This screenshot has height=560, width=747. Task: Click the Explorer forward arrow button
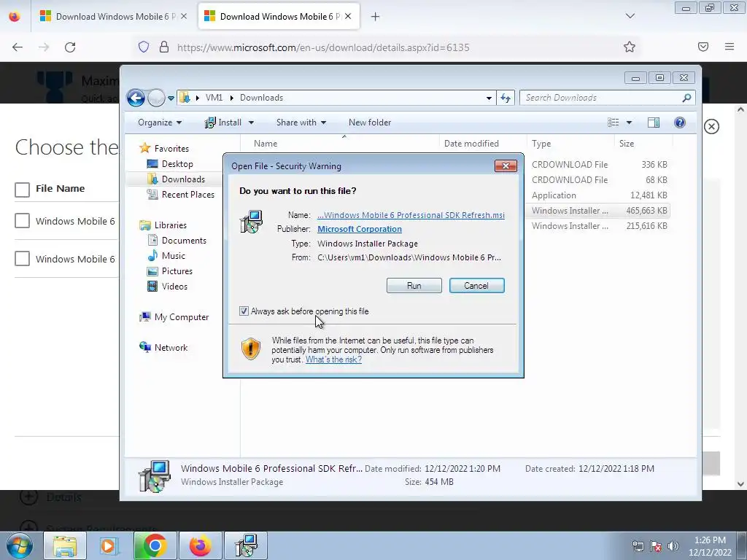coord(156,98)
